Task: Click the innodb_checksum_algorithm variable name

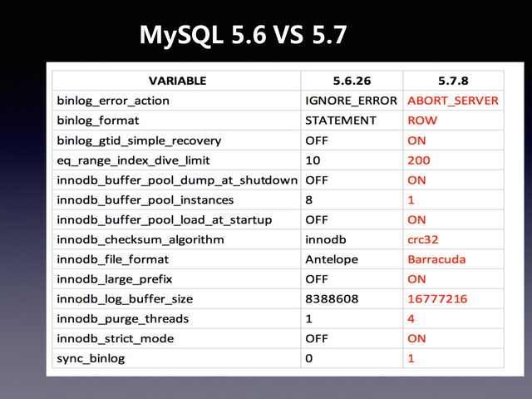Action: click(140, 239)
